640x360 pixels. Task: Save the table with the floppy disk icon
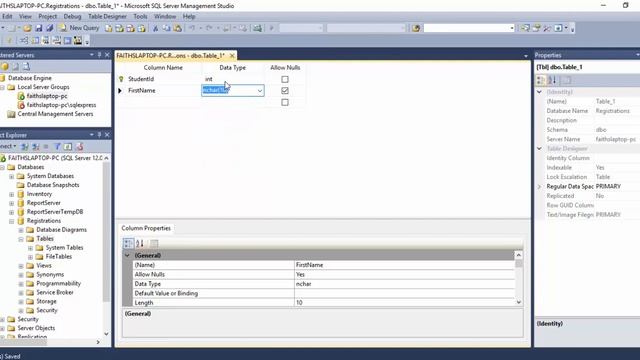click(x=39, y=28)
